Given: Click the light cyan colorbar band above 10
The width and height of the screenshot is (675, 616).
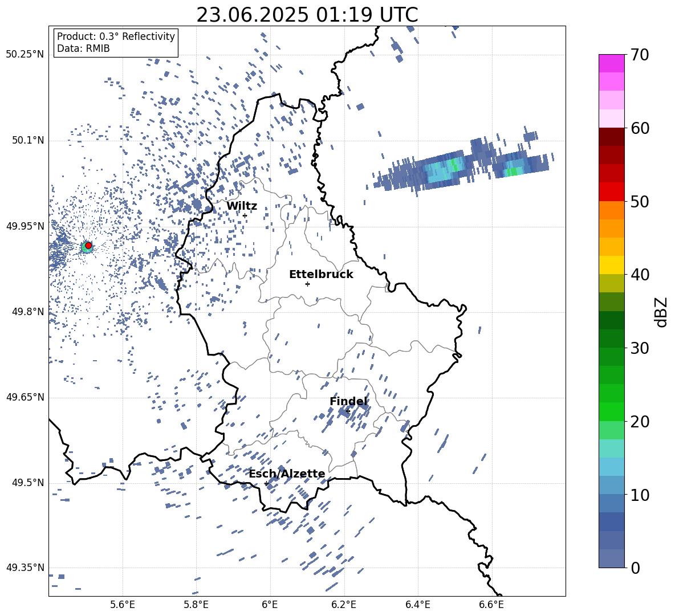Looking at the screenshot, I should (x=611, y=467).
